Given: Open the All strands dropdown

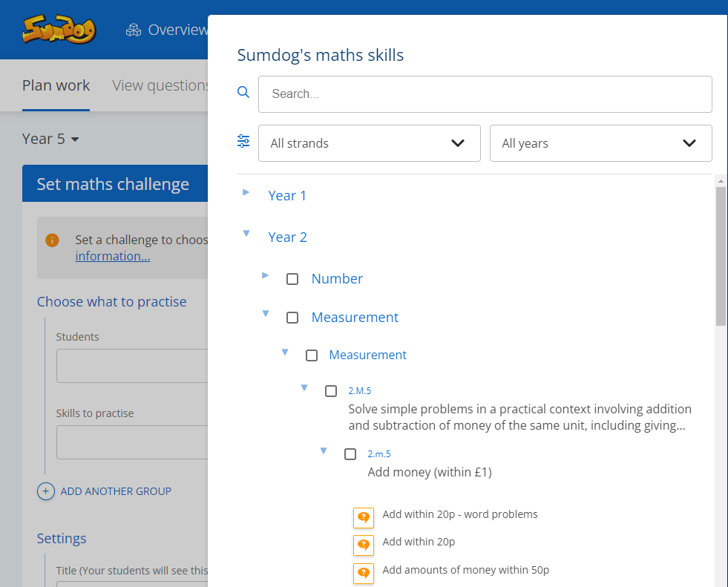Looking at the screenshot, I should coord(369,143).
